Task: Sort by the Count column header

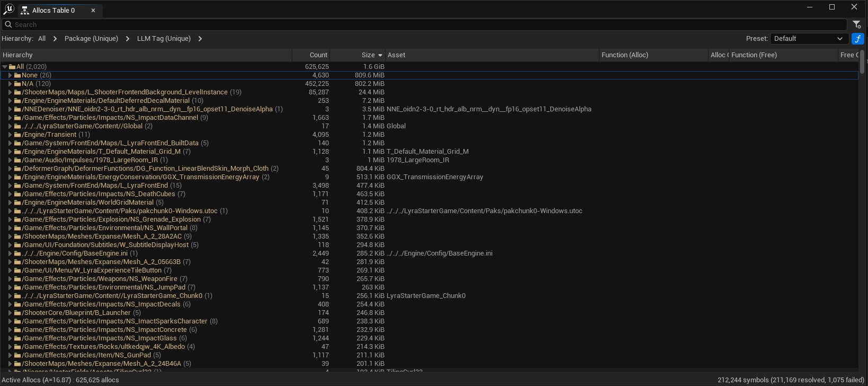Action: click(318, 55)
